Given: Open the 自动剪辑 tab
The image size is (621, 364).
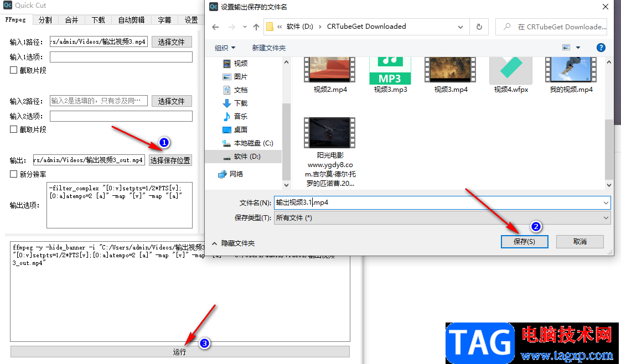Looking at the screenshot, I should point(132,20).
